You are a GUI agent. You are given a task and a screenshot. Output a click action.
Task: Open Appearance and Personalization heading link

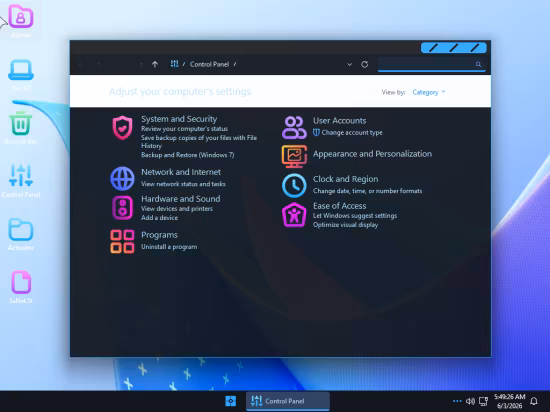373,154
